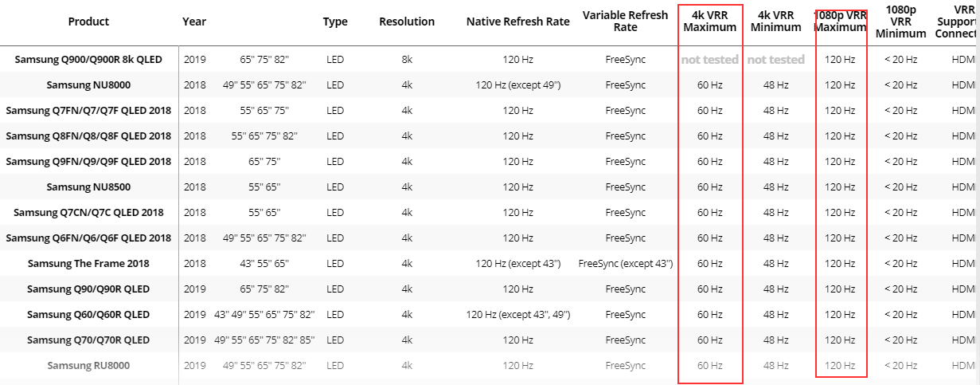980x385 pixels.
Task: Open the Samsung NU8500 product link
Action: point(88,187)
